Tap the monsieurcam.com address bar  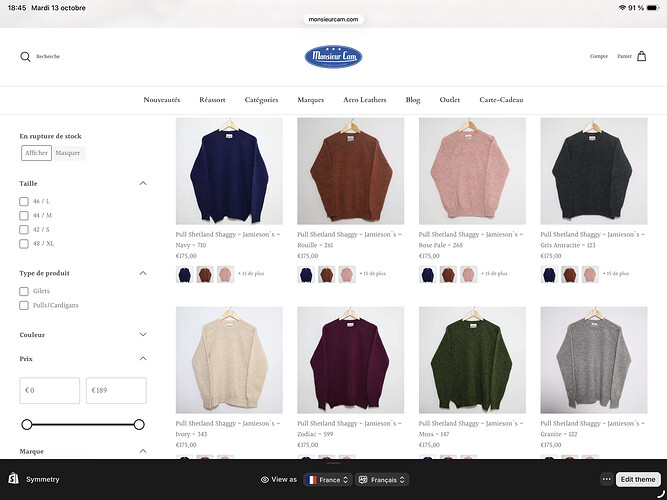(x=333, y=19)
